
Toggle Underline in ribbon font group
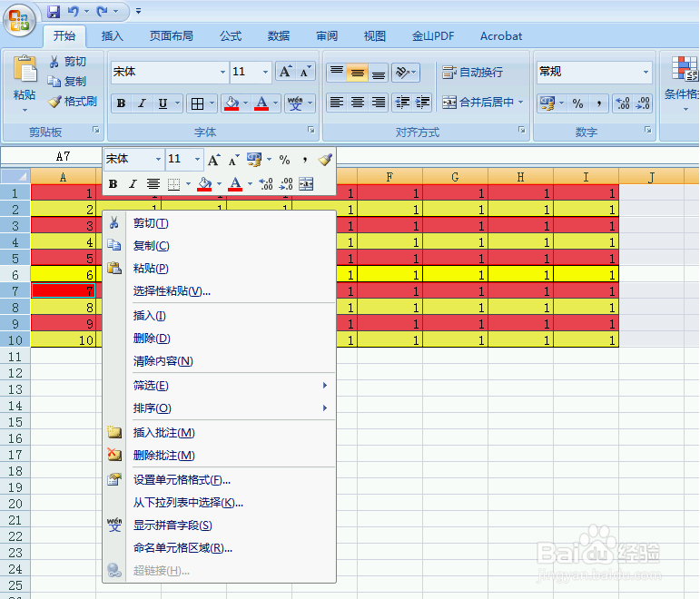[163, 103]
